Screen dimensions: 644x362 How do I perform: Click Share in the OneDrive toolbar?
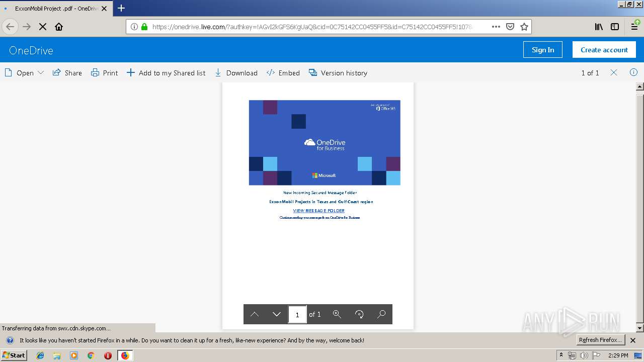pyautogui.click(x=67, y=73)
